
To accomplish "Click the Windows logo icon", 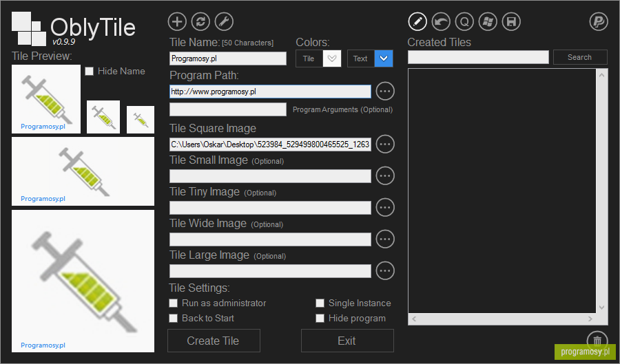I will (x=488, y=21).
